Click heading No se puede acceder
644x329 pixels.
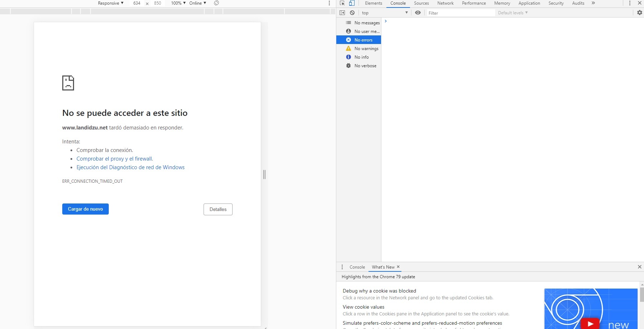(x=125, y=113)
